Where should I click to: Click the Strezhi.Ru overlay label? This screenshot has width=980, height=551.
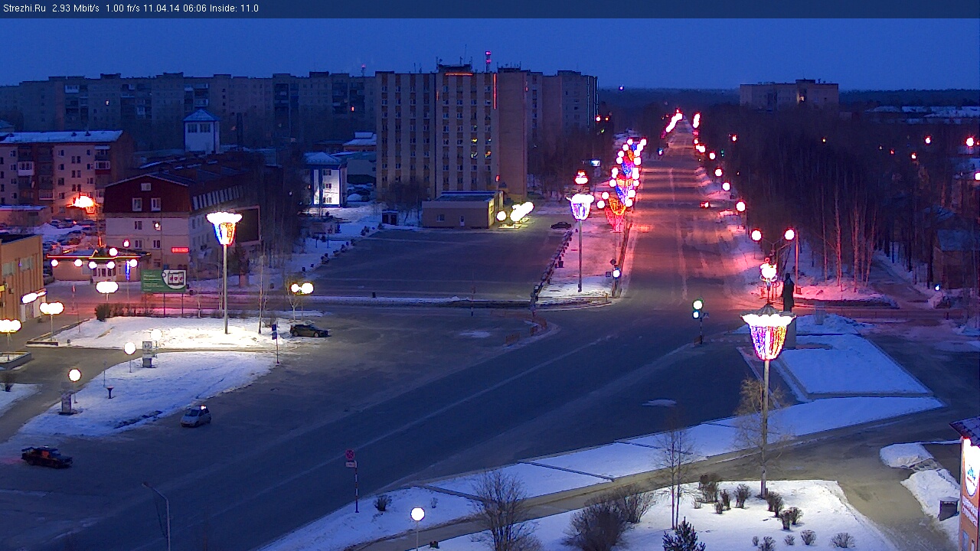tap(24, 8)
